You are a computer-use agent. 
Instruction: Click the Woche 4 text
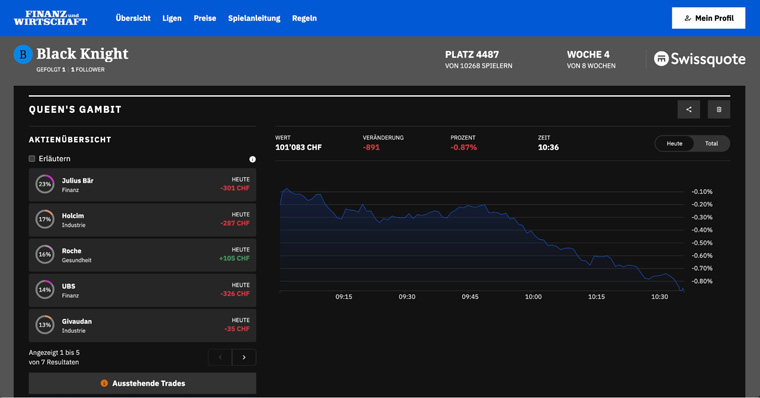588,55
